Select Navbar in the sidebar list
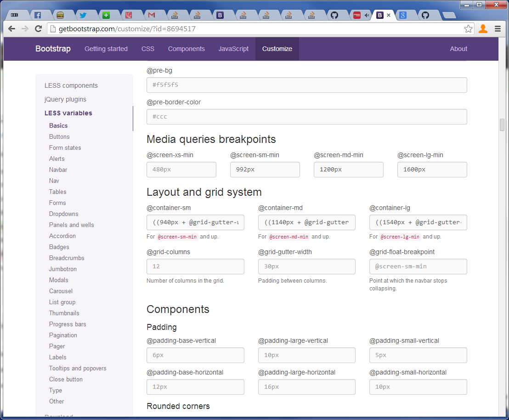Viewport: 509px width, 420px height. click(x=58, y=170)
